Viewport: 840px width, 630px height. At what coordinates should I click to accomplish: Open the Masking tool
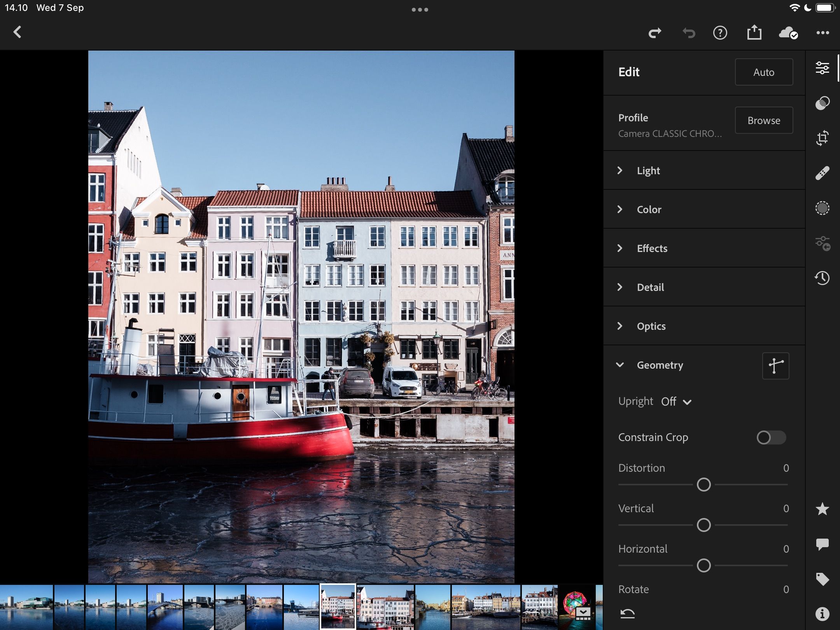tap(822, 208)
